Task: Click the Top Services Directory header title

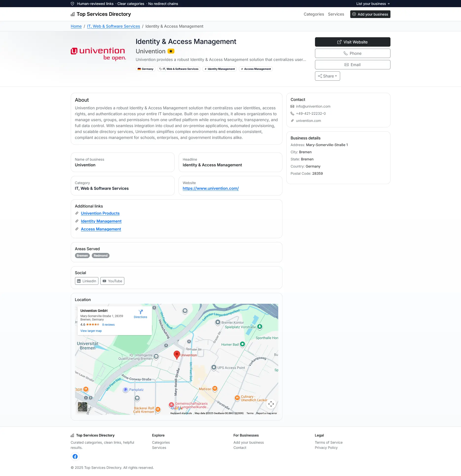Action: coord(104,14)
